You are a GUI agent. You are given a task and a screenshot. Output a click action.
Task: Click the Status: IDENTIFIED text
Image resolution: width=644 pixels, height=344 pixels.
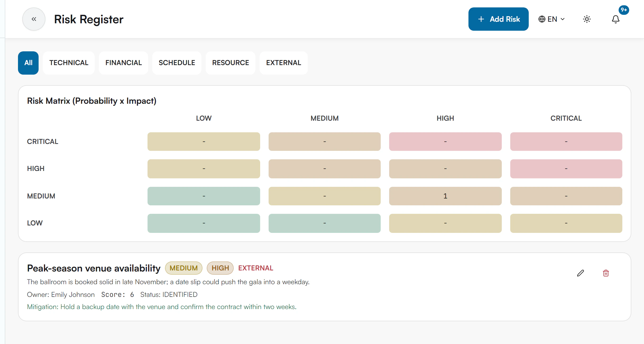pyautogui.click(x=169, y=295)
